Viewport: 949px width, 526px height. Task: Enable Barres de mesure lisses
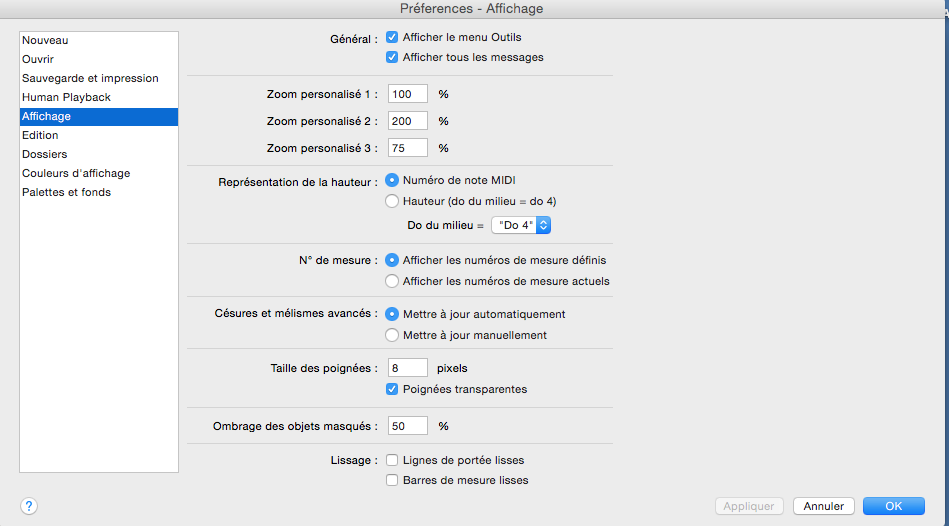point(392,480)
